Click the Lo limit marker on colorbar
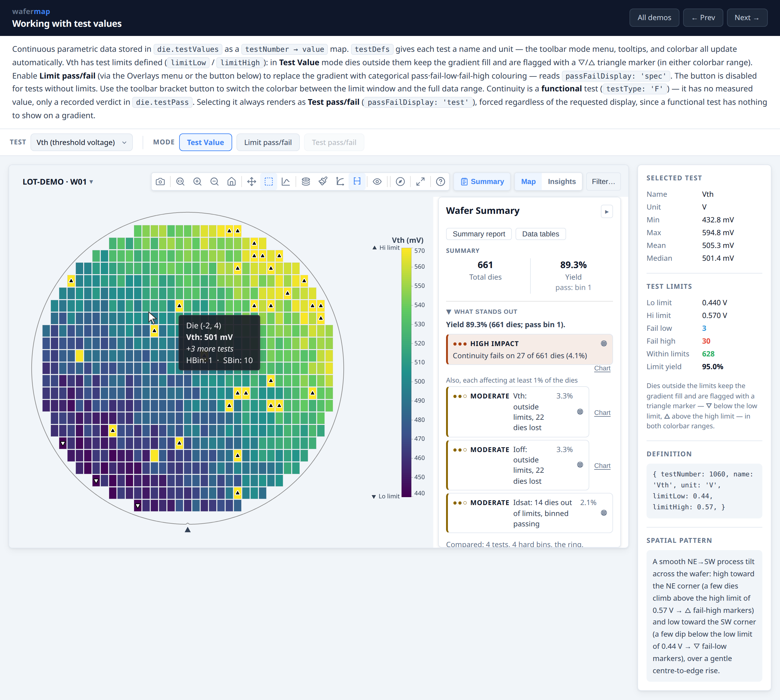This screenshot has width=780, height=700. pos(385,496)
